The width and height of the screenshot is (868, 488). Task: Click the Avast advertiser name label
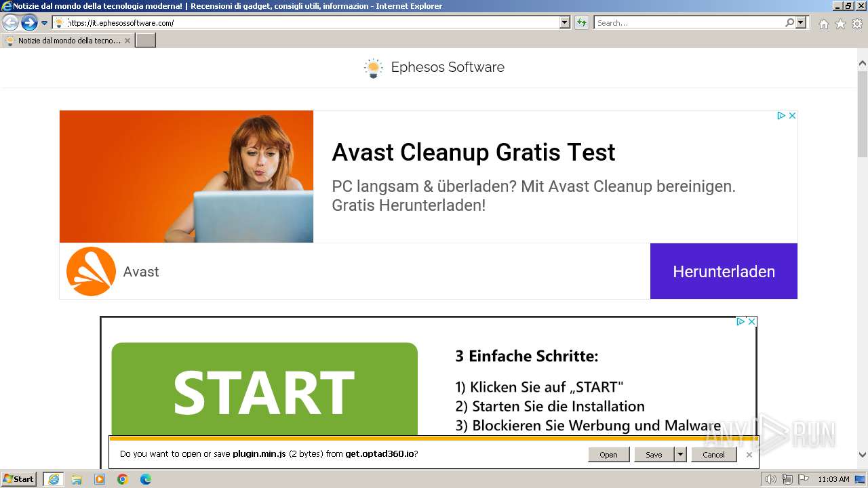[141, 272]
